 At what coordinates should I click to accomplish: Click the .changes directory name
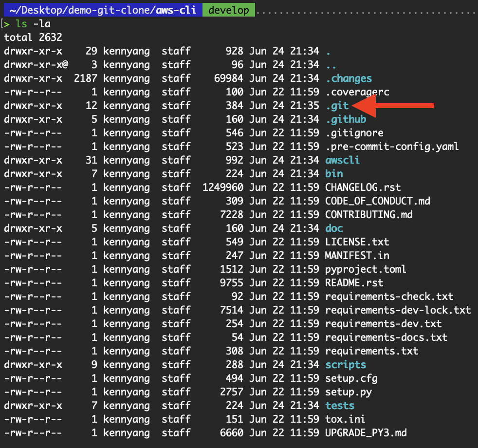[349, 78]
